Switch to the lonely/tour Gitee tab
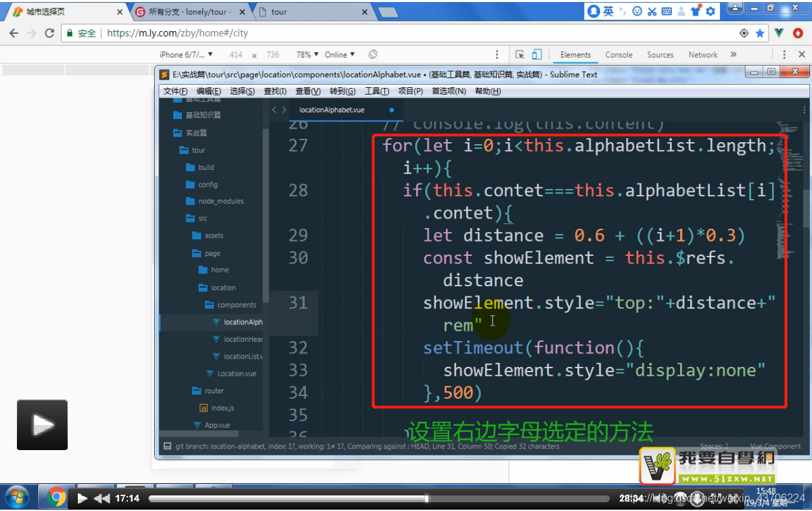 (x=191, y=12)
